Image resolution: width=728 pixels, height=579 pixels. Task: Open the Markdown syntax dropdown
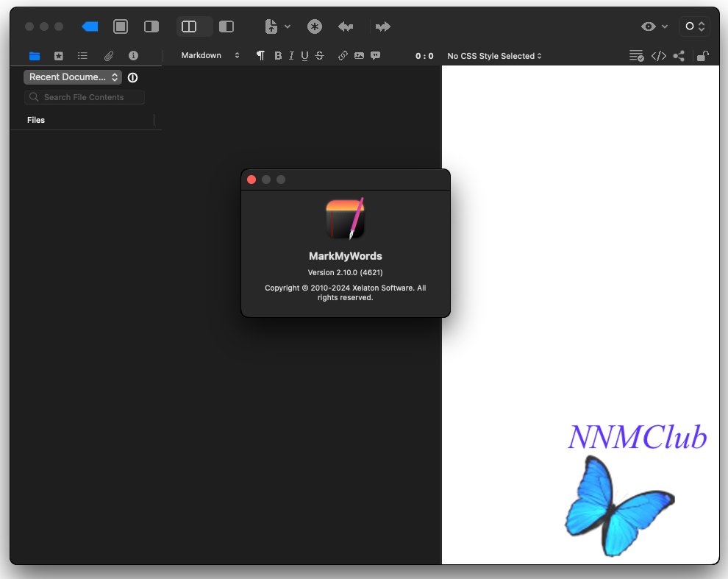click(x=210, y=56)
